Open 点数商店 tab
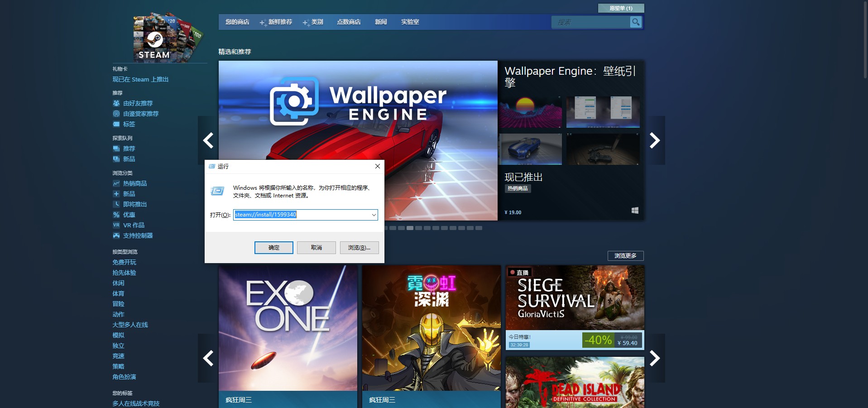Viewport: 868px width, 408px height. pyautogui.click(x=349, y=22)
